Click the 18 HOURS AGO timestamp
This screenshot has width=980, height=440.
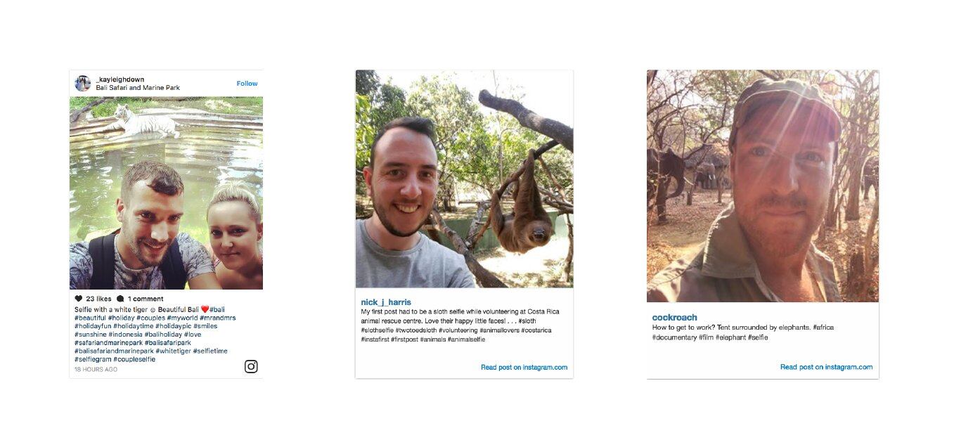point(96,369)
